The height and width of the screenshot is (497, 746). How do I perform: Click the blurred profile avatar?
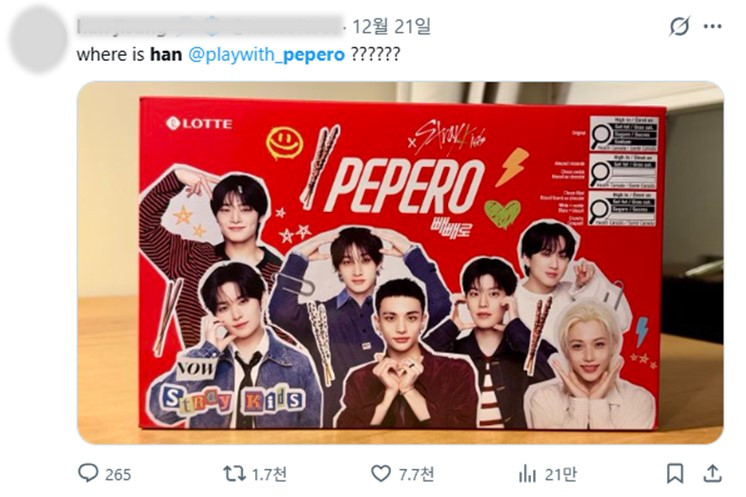38,39
